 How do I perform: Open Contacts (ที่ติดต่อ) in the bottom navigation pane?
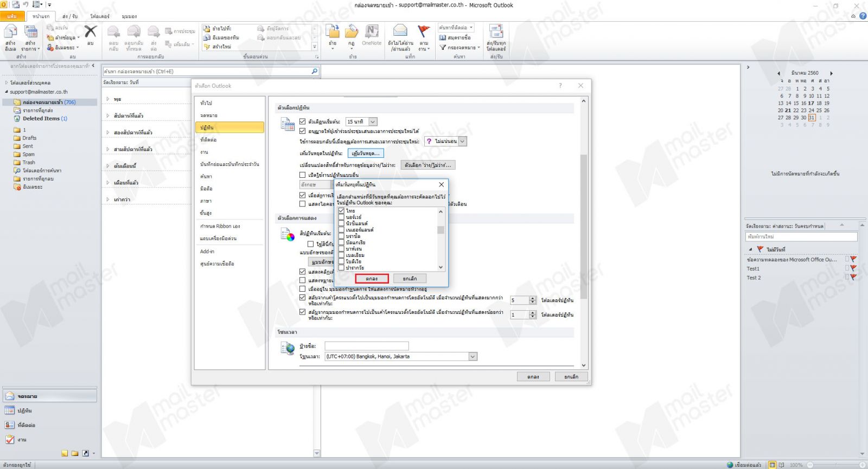click(x=50, y=425)
